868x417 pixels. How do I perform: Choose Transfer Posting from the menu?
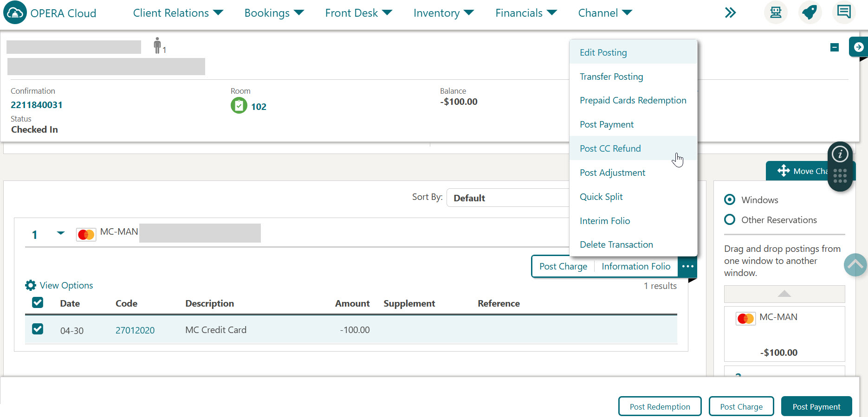pyautogui.click(x=633, y=77)
